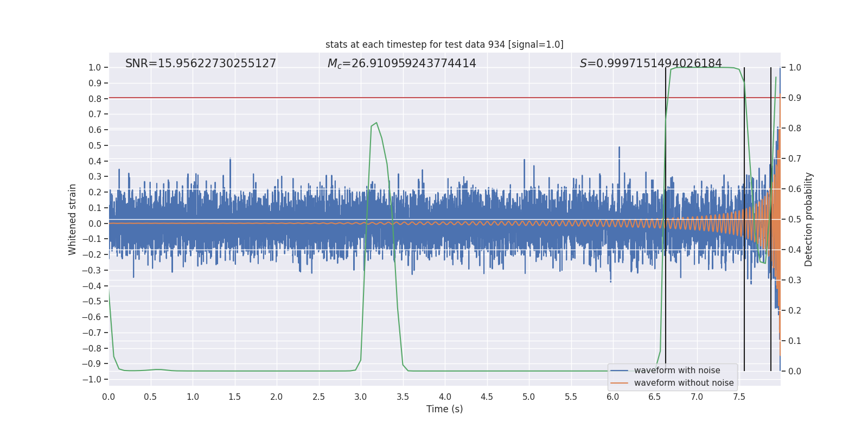Click the orange line swatch in legend

click(619, 383)
